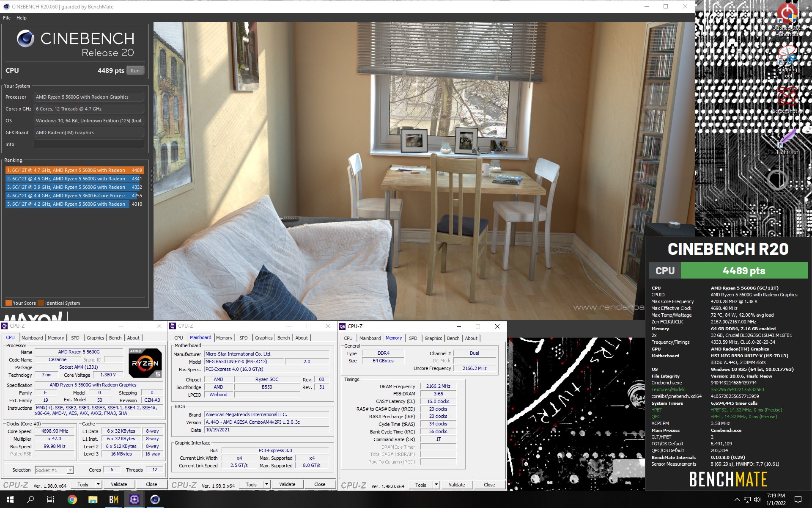812x508 pixels.
Task: Open the Windows Start menu
Action: (10, 500)
